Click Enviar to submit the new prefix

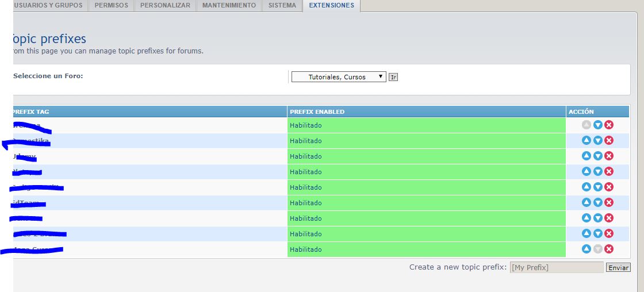pos(619,268)
